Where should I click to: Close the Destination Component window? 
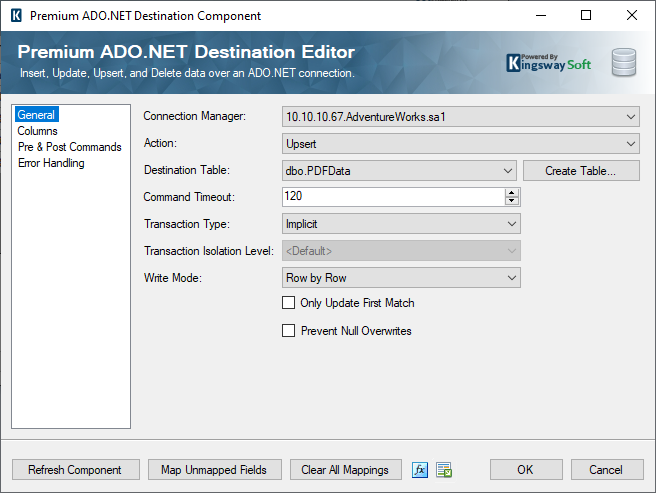(x=632, y=15)
